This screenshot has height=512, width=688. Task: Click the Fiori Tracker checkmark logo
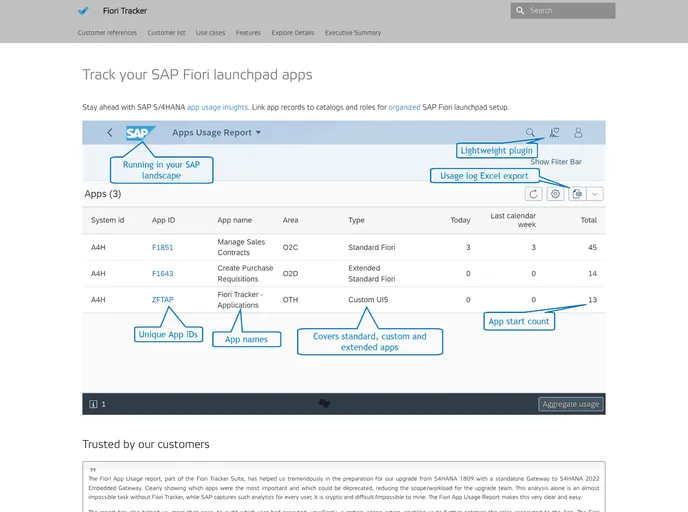[x=83, y=11]
